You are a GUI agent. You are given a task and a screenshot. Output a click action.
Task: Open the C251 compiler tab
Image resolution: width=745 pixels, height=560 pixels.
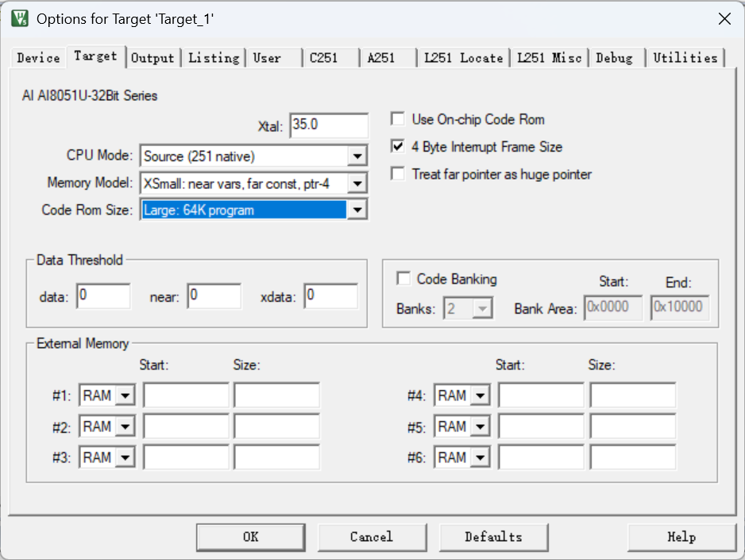click(x=323, y=58)
